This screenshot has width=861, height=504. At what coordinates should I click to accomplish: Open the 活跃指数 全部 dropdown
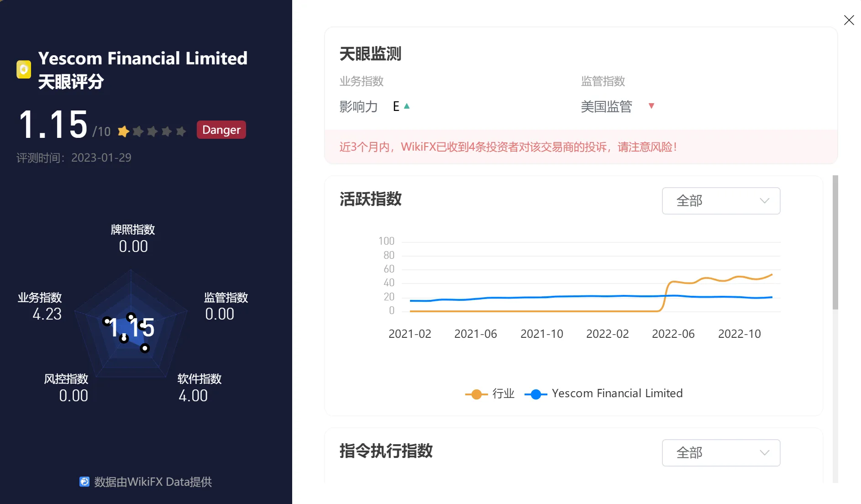(721, 201)
